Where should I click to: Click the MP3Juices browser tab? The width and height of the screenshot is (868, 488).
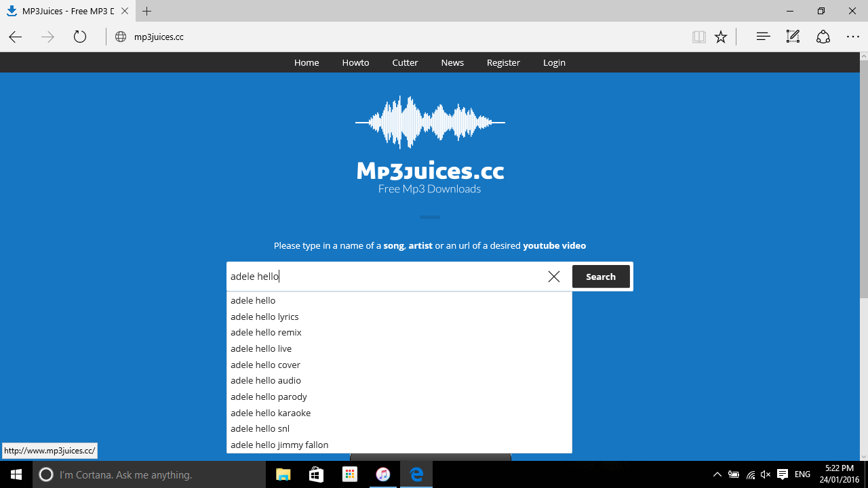pyautogui.click(x=67, y=11)
